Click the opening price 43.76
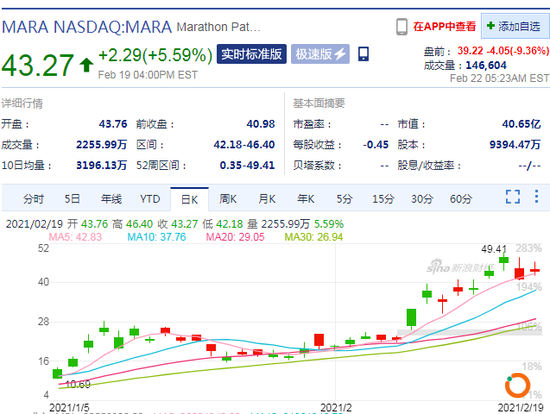The height and width of the screenshot is (414, 550). tap(113, 124)
